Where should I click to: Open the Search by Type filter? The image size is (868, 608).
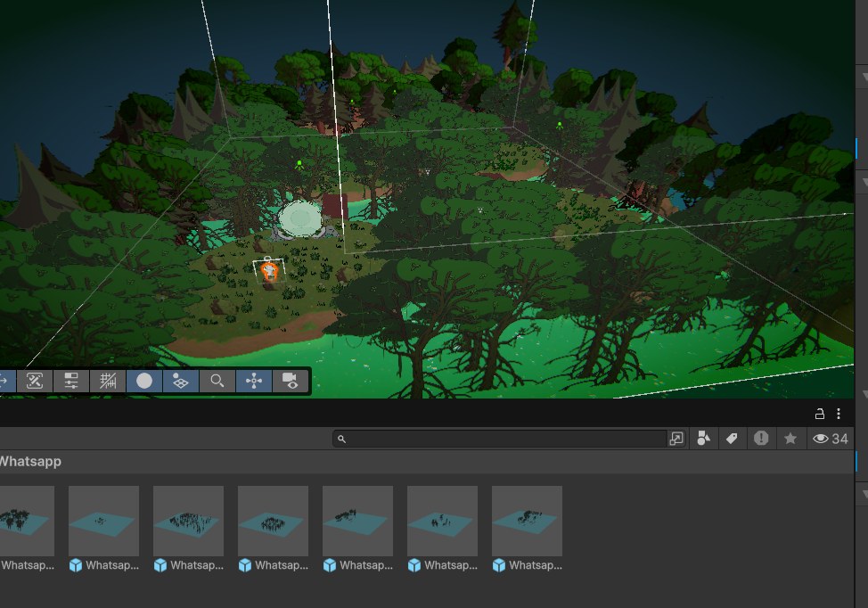pos(704,439)
